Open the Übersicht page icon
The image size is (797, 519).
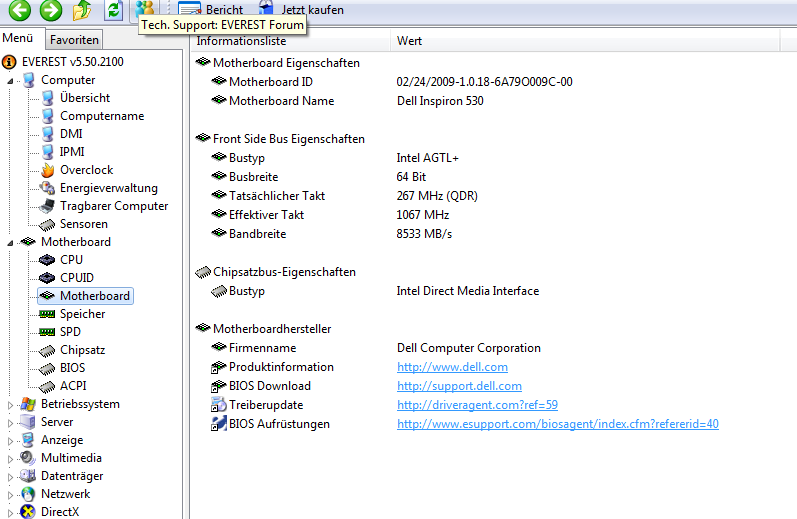47,98
